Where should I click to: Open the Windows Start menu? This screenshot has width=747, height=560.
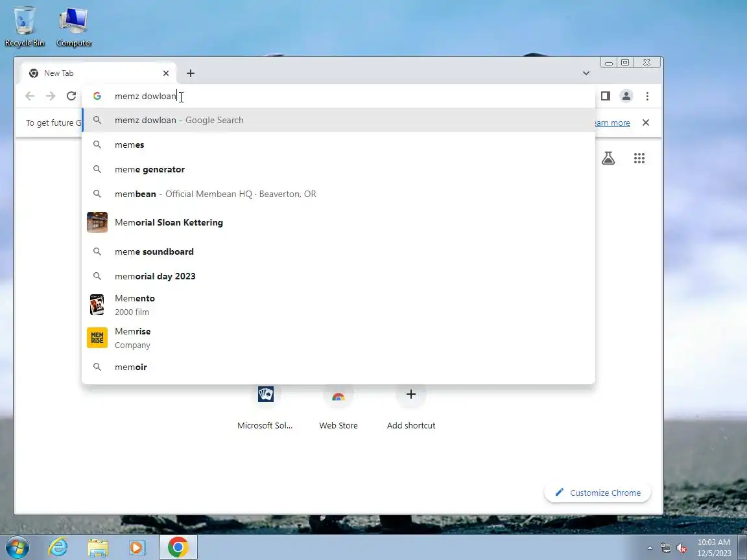coord(17,547)
